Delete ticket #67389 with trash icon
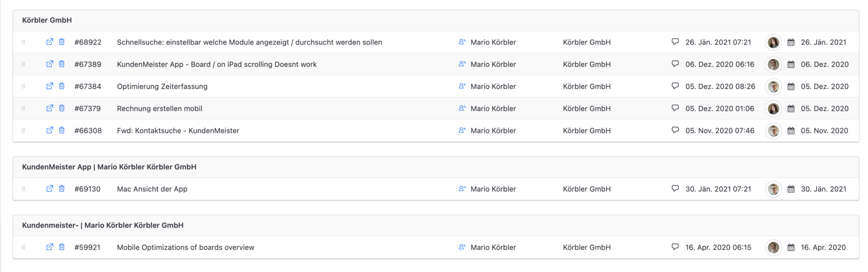 click(62, 64)
